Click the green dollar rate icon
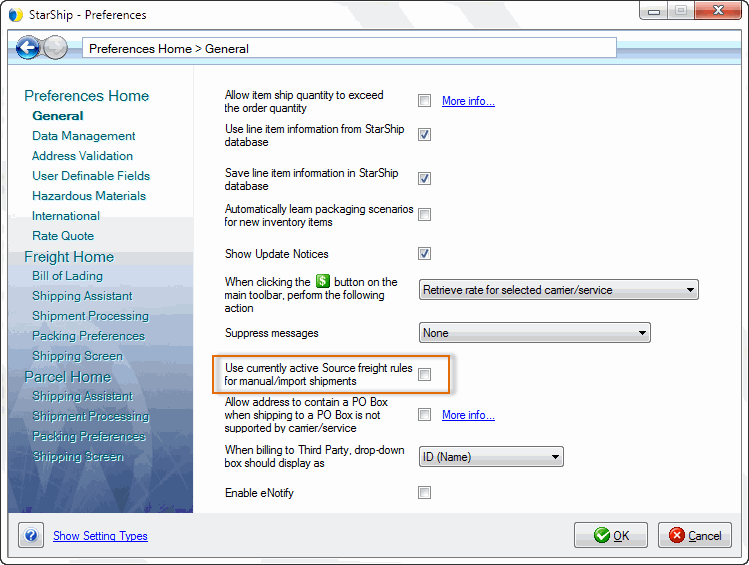 click(x=323, y=281)
